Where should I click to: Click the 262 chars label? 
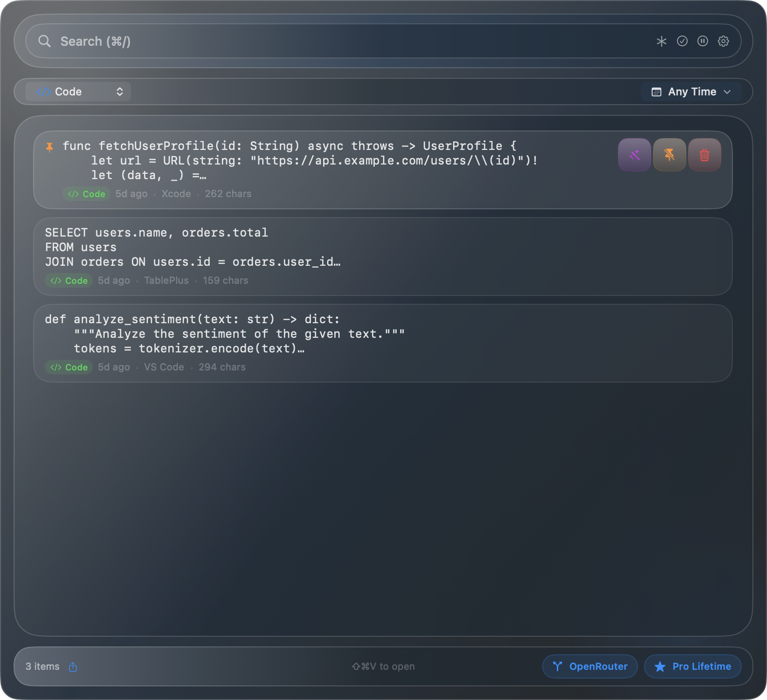click(228, 194)
